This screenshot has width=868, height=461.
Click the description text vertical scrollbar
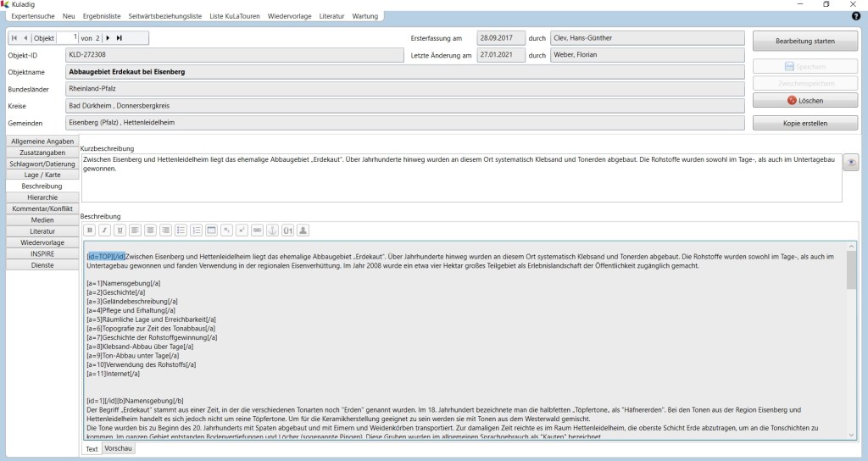851,339
